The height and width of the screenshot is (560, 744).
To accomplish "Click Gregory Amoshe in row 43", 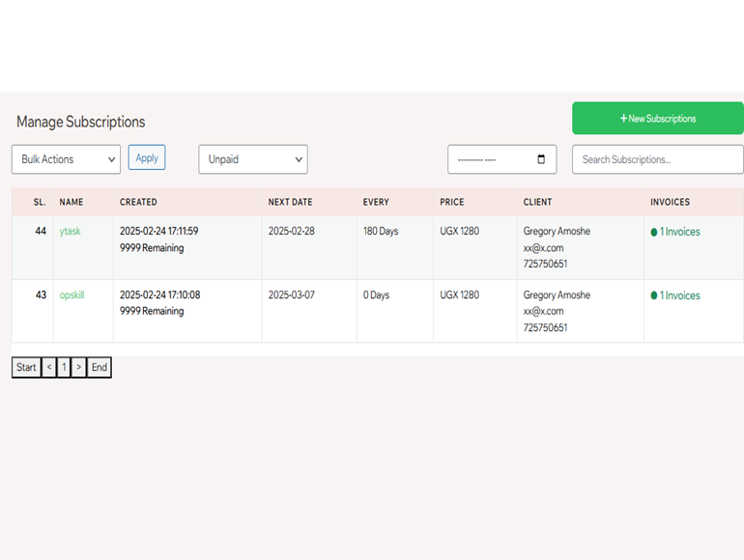I will [557, 294].
